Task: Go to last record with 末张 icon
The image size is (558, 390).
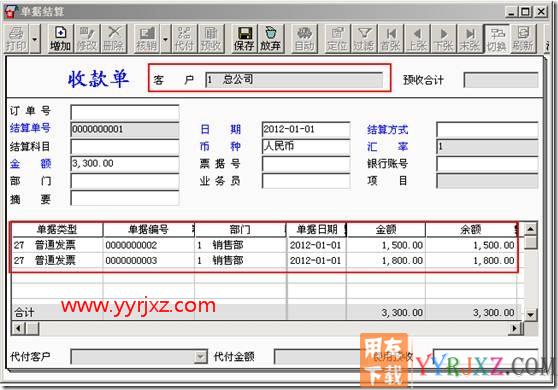Action: point(470,39)
